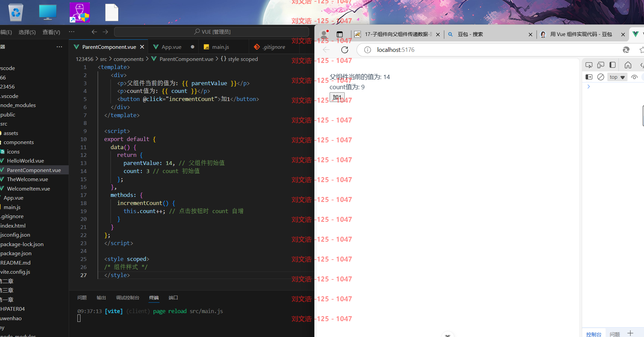Viewport: 644px width, 337px height.
Task: Collapse components folder in explorer
Action: pyautogui.click(x=19, y=142)
